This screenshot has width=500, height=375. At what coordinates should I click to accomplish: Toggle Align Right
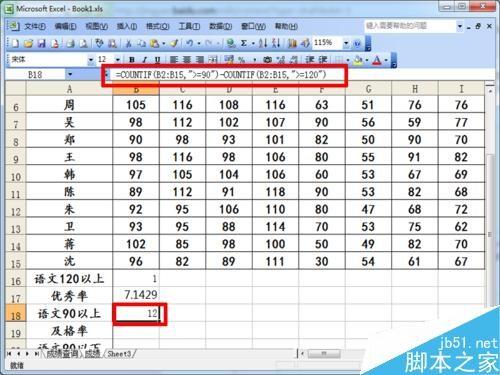199,60
